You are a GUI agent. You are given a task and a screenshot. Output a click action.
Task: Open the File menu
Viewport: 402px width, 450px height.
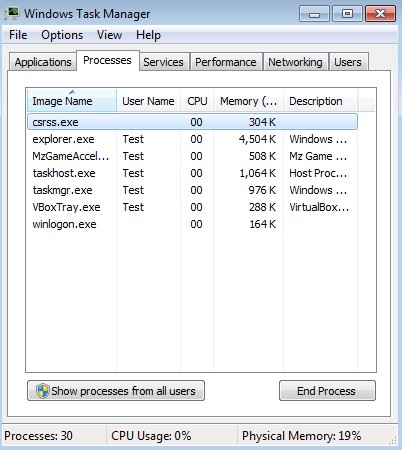pyautogui.click(x=18, y=35)
